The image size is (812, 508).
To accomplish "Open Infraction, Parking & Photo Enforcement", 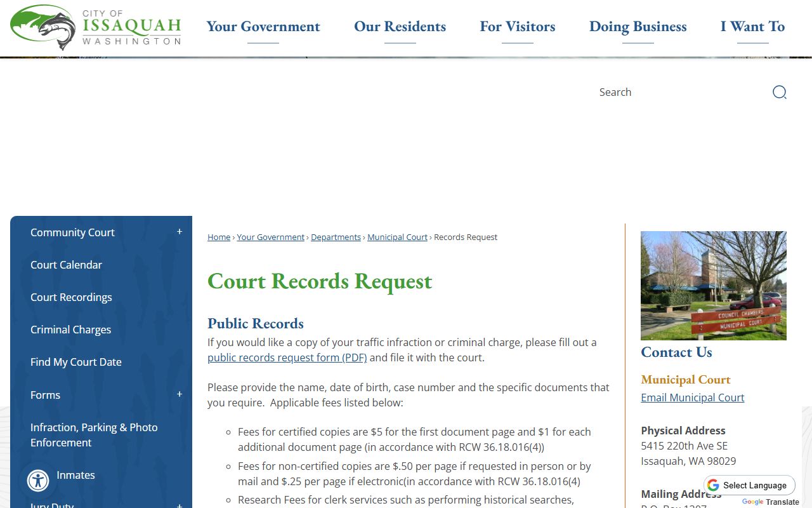I will tap(94, 435).
